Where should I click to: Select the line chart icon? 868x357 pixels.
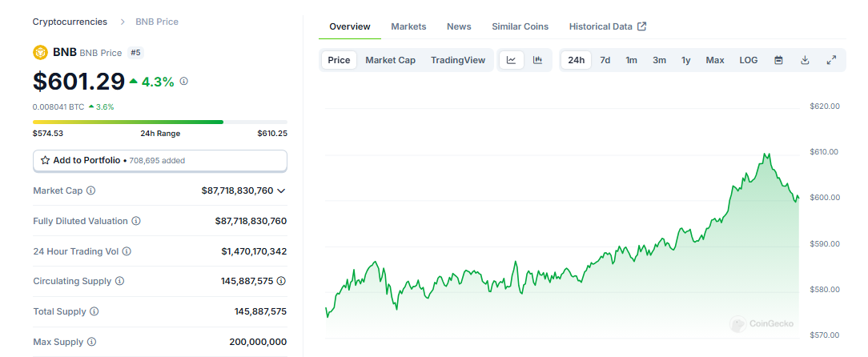[x=511, y=60]
